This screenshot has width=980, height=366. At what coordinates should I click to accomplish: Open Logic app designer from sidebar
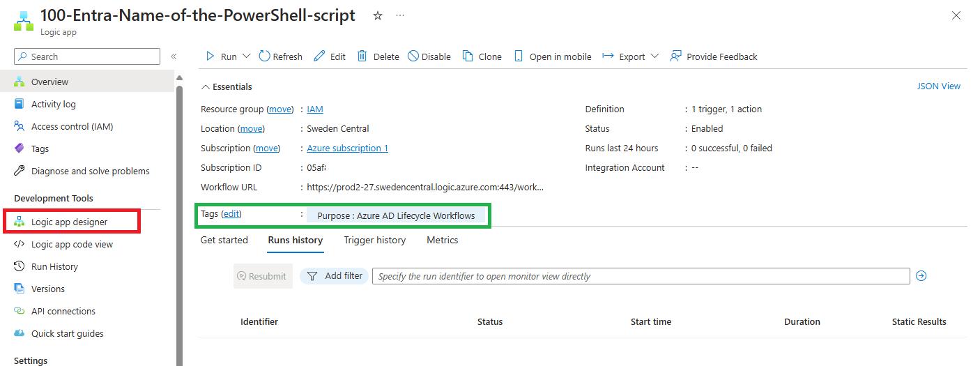69,222
